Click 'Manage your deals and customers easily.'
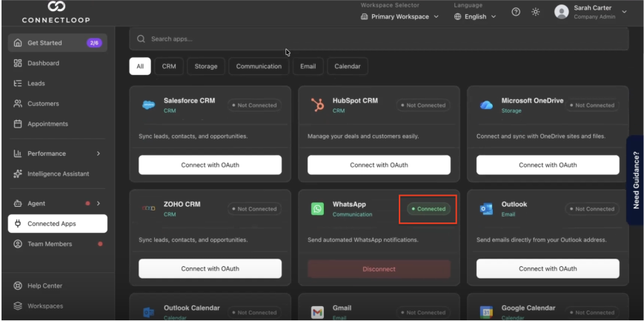Viewport: 644px width, 321px height. 363,136
